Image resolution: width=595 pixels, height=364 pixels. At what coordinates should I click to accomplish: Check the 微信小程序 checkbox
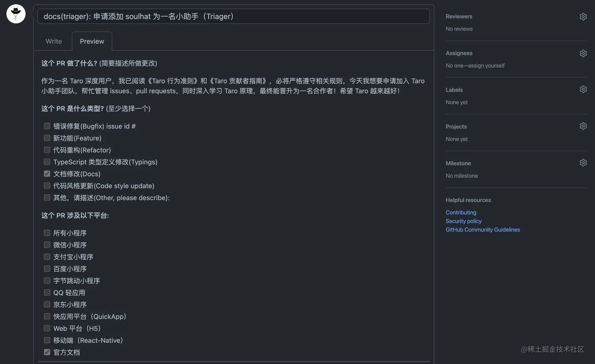pos(47,245)
